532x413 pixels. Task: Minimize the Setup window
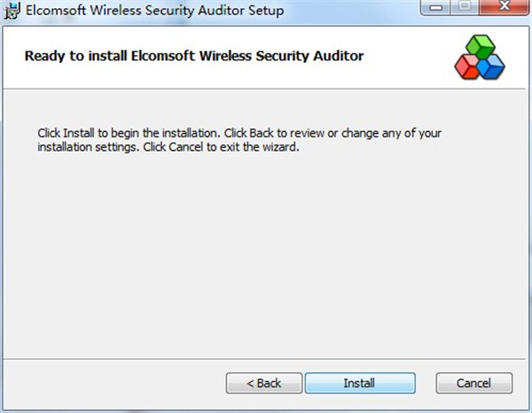coord(435,7)
